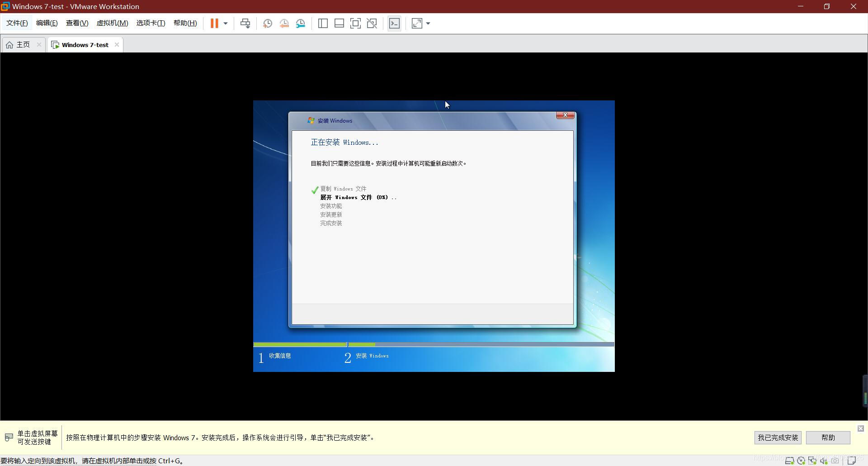868x466 pixels.
Task: Enter full screen mode
Action: (355, 24)
